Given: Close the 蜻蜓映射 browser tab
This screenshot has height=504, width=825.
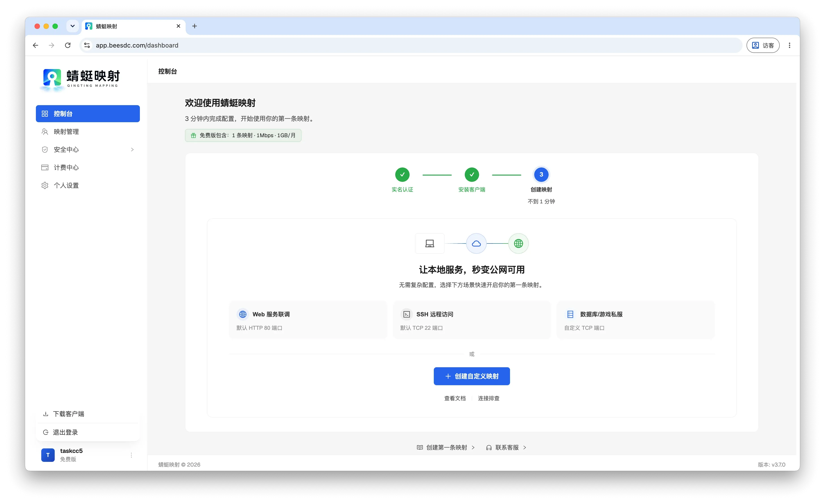Looking at the screenshot, I should [178, 26].
